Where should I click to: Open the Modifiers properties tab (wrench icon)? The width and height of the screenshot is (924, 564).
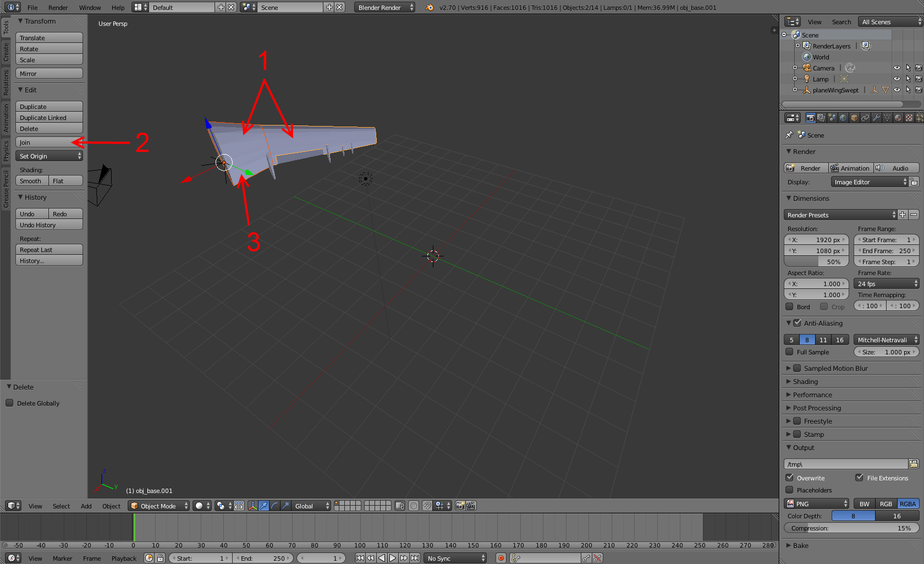876,118
